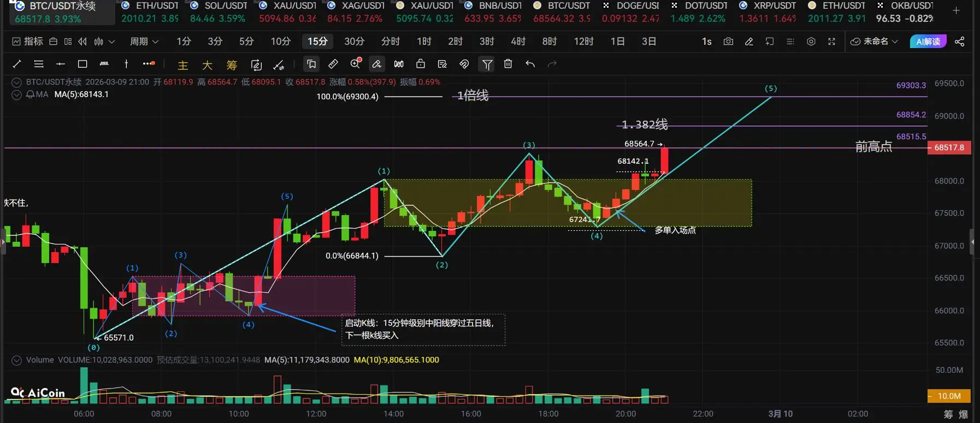Collapse the MA indicator legend
This screenshot has width=980, height=423.
pos(17,94)
